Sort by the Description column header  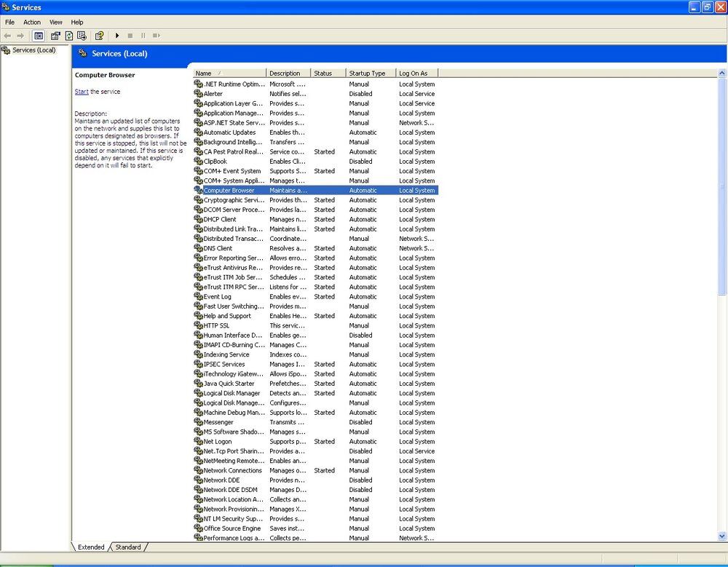[288, 73]
